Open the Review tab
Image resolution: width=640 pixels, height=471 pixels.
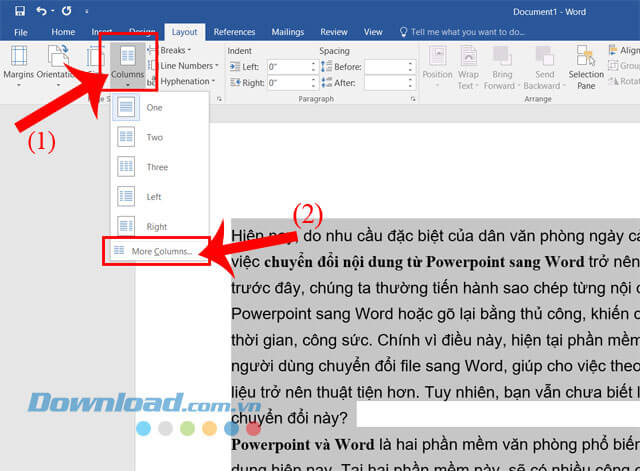[333, 32]
